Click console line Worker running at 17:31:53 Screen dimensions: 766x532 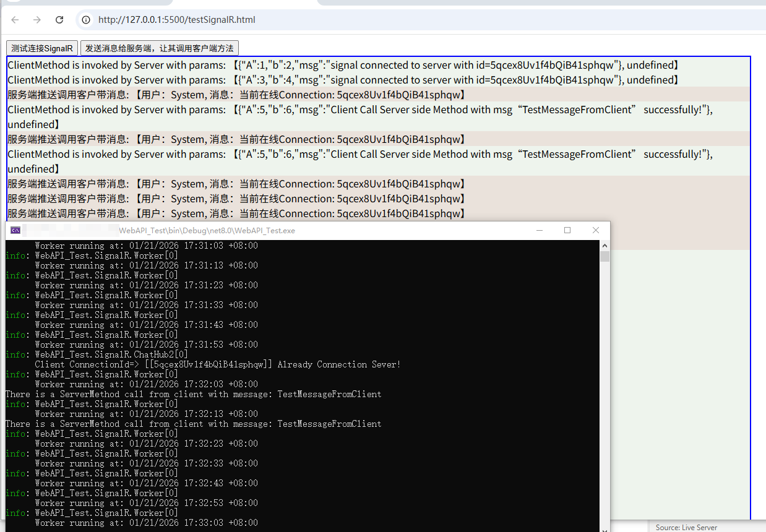pos(146,345)
